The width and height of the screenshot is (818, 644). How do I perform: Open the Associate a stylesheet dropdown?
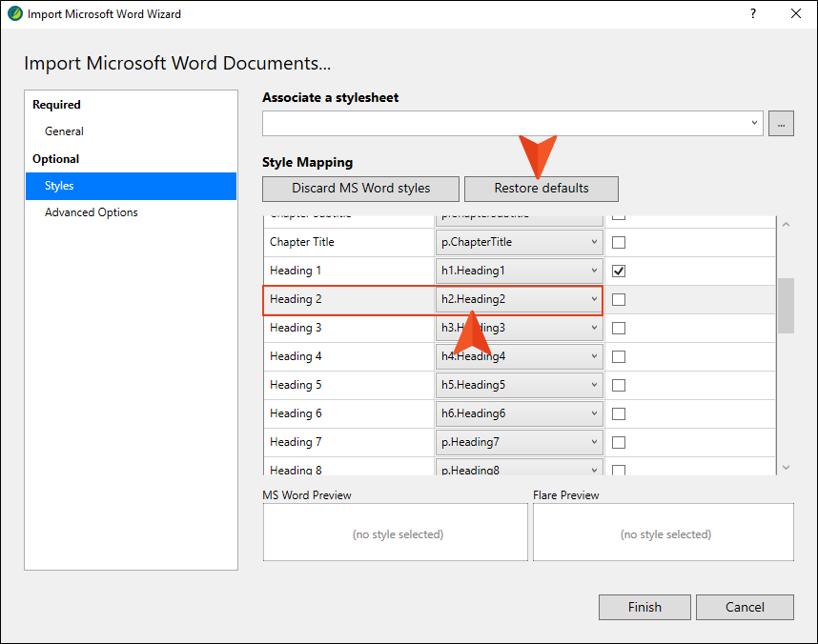click(512, 124)
